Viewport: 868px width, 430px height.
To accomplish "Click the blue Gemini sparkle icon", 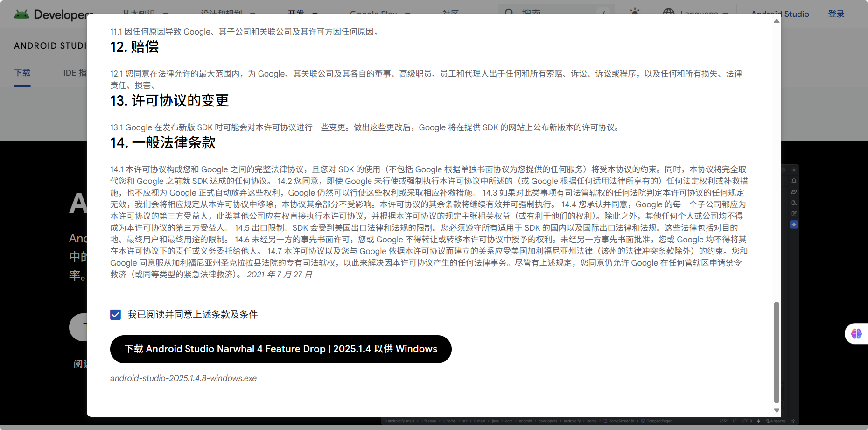I will (794, 225).
